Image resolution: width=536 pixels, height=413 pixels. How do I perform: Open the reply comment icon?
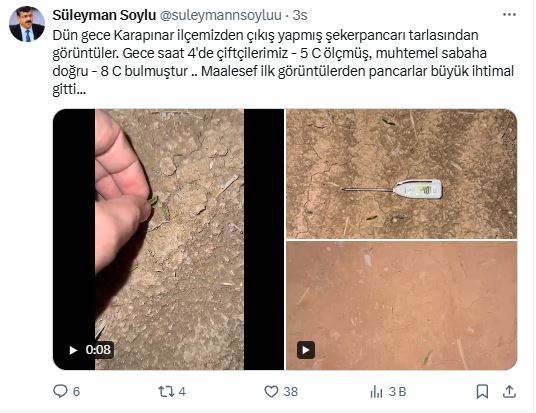click(61, 391)
